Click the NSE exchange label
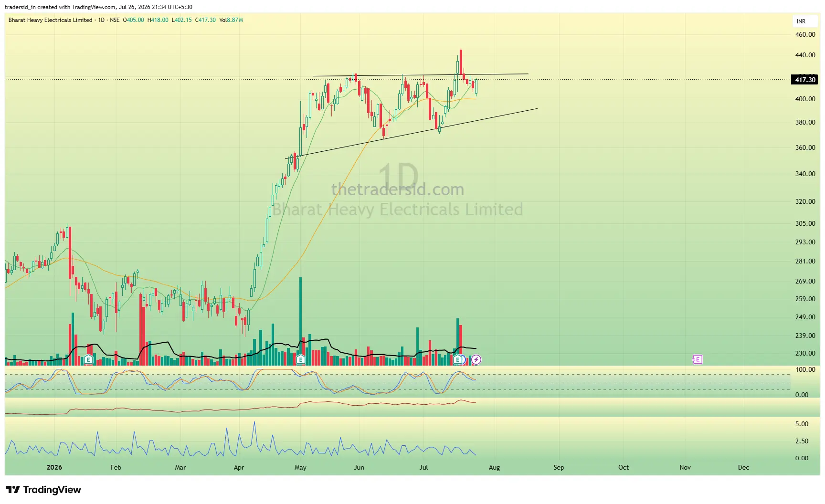 (115, 20)
